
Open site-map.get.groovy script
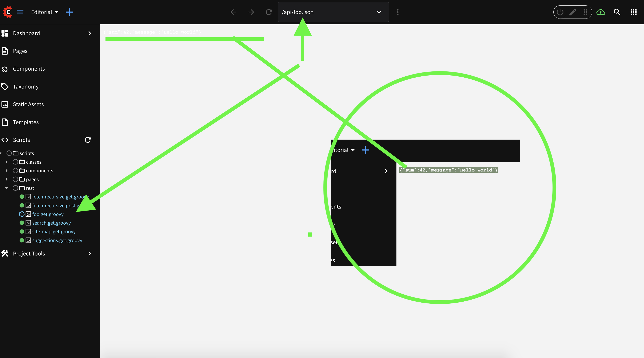[x=54, y=232]
